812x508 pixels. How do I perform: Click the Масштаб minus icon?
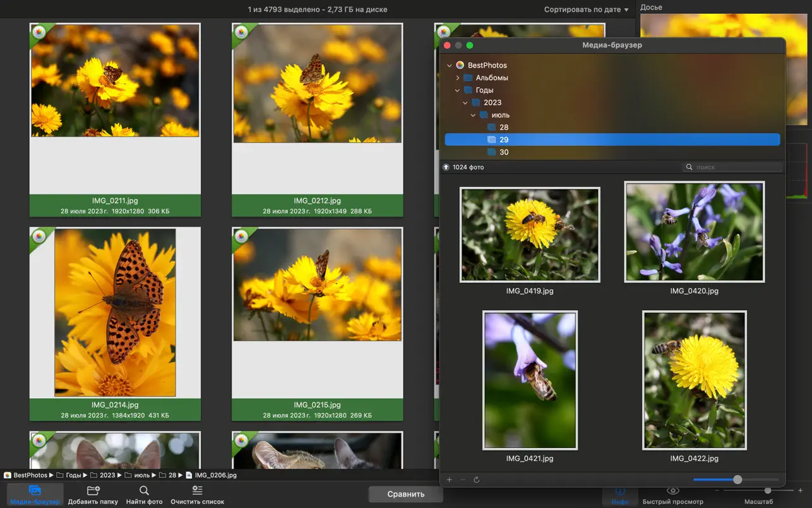pyautogui.click(x=717, y=491)
